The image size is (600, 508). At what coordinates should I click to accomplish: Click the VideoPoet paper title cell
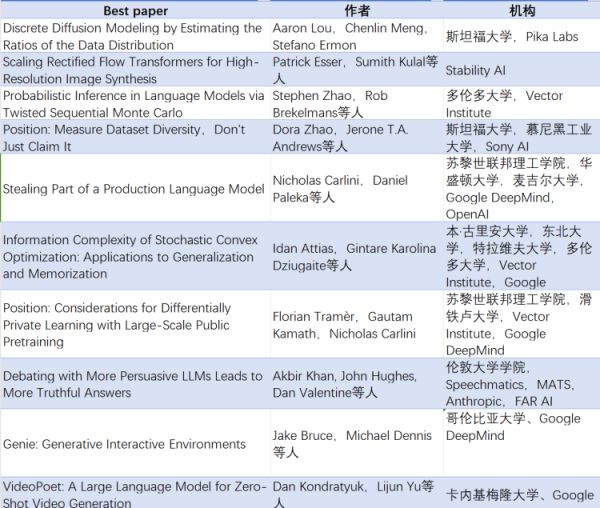(x=132, y=494)
